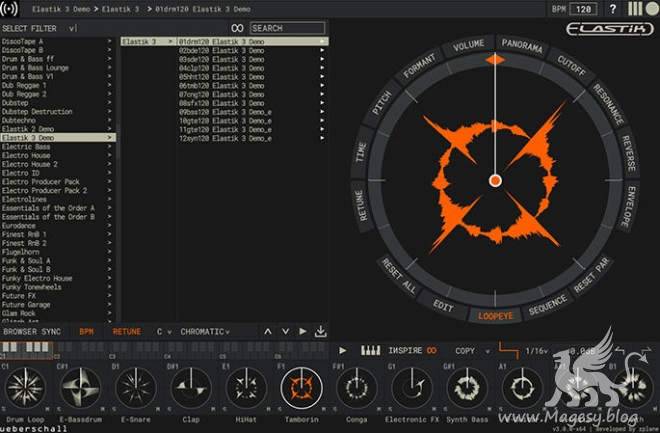Toggle RETUNE browser sync
Image resolution: width=660 pixels, height=433 pixels.
127,332
